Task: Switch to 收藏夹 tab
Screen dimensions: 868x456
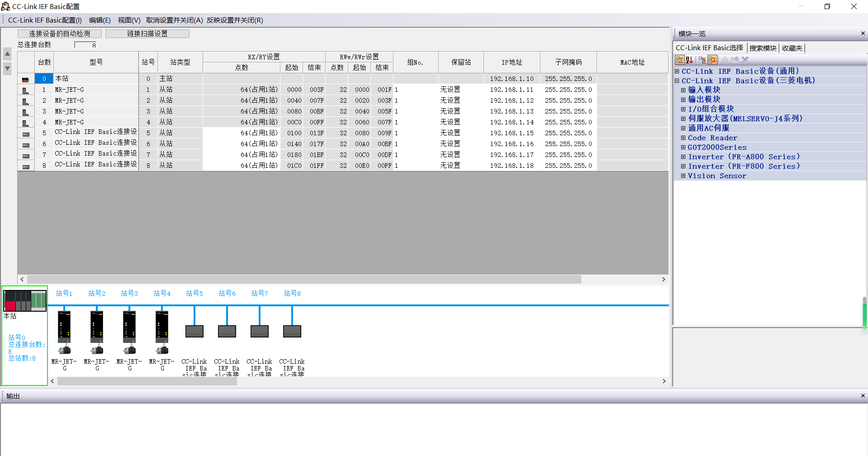Action: [x=792, y=48]
